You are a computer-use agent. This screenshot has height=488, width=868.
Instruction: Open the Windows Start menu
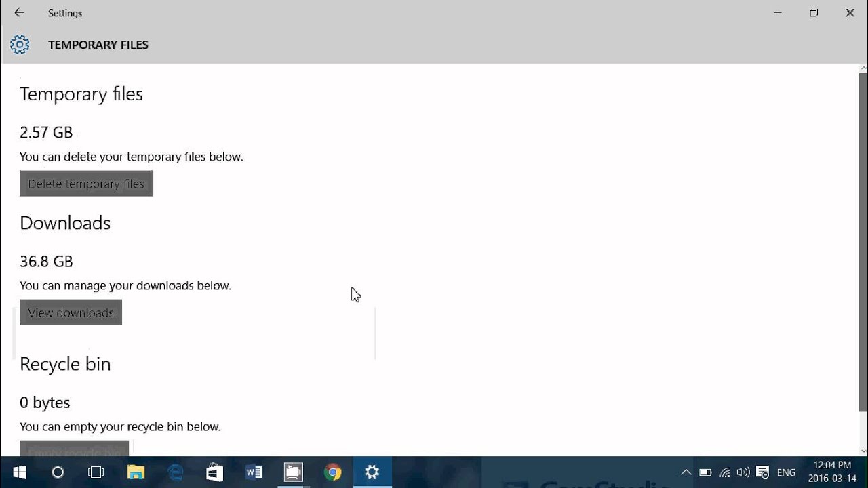coord(19,472)
